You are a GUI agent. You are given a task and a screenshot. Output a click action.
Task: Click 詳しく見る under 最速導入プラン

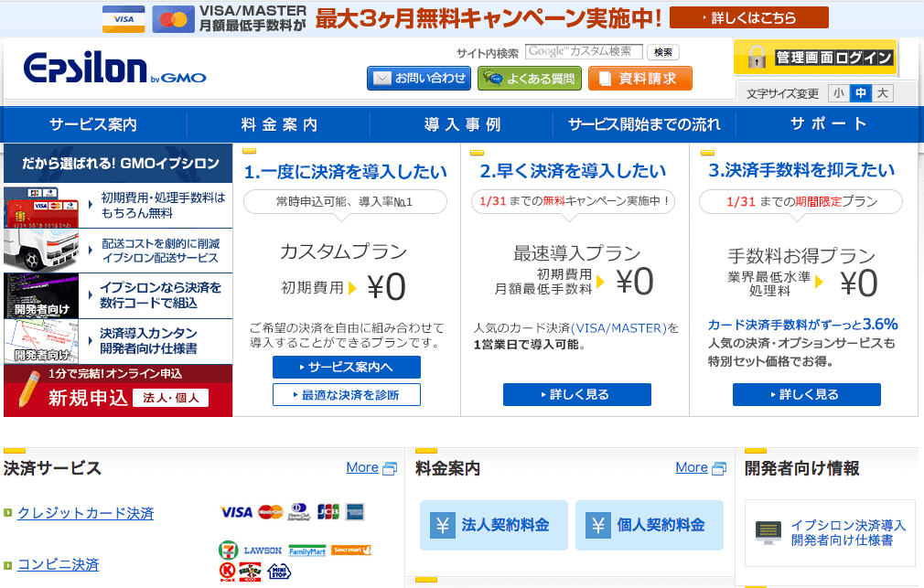tap(577, 395)
